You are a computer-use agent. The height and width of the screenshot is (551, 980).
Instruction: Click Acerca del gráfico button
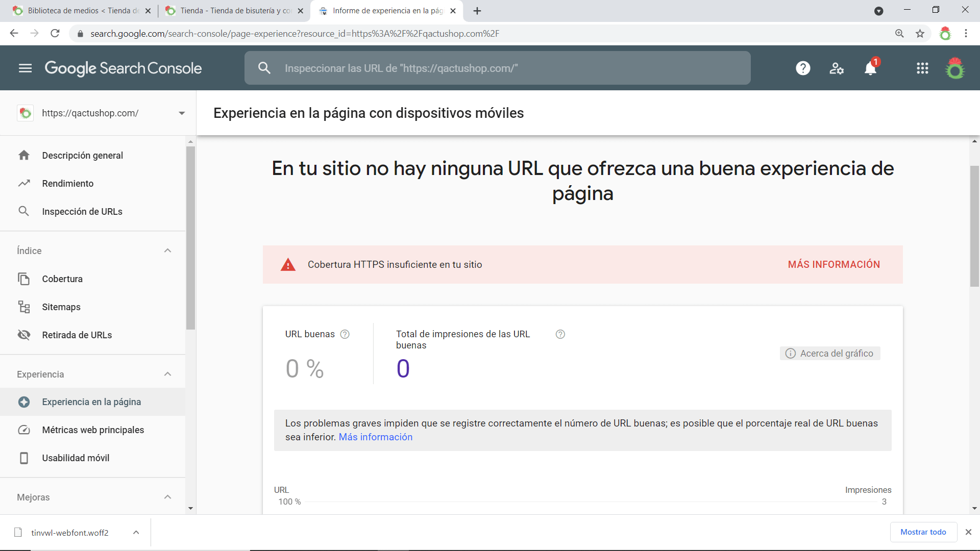click(829, 353)
